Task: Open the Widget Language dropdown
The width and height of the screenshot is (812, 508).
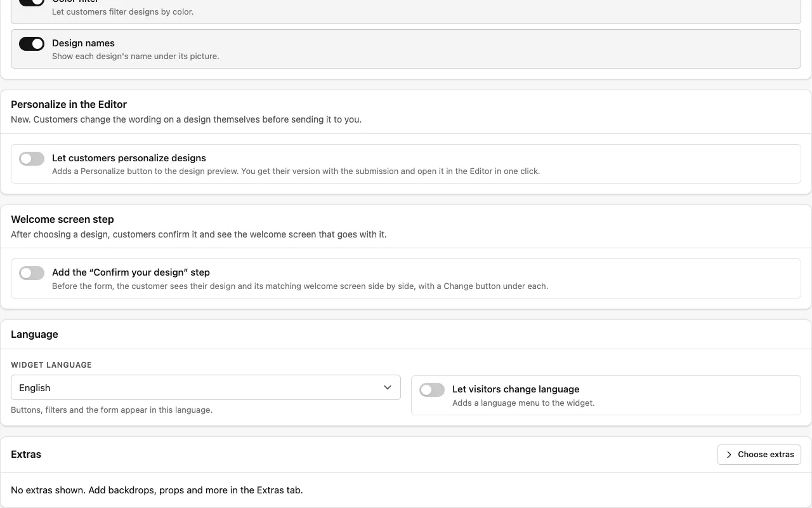Action: tap(206, 387)
